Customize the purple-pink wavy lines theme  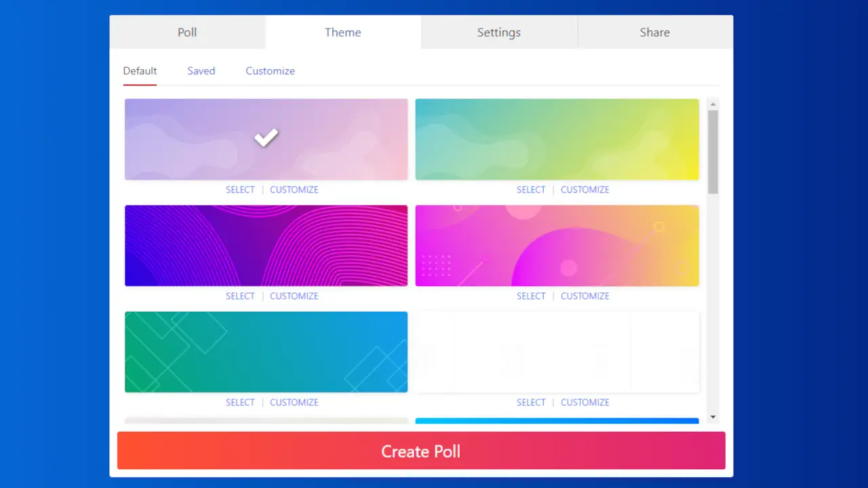click(294, 296)
